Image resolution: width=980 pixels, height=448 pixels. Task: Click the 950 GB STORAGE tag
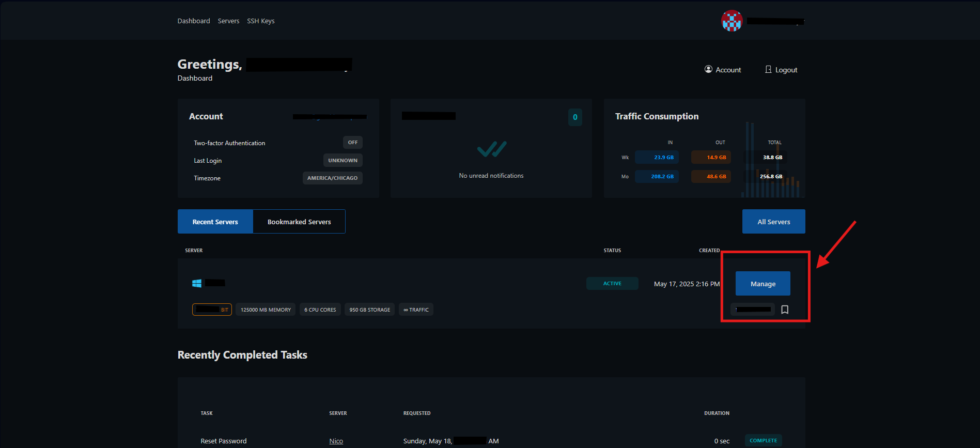pyautogui.click(x=370, y=310)
